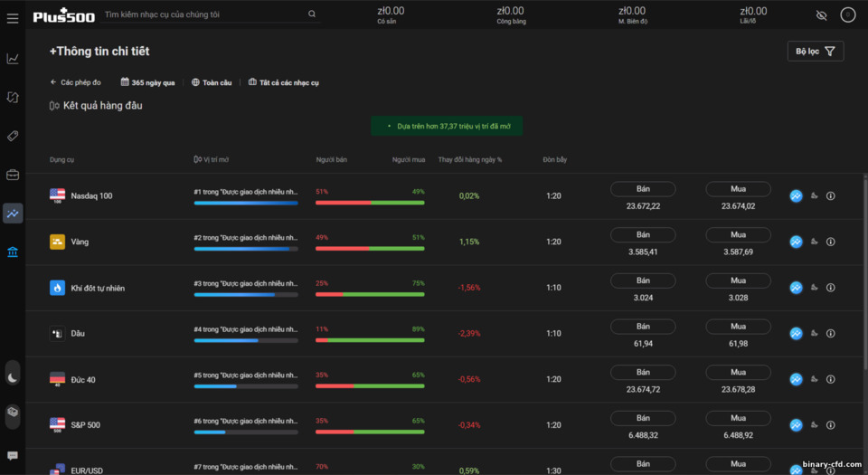Open the live chat bubble icon
This screenshot has width=868, height=475.
click(x=13, y=455)
